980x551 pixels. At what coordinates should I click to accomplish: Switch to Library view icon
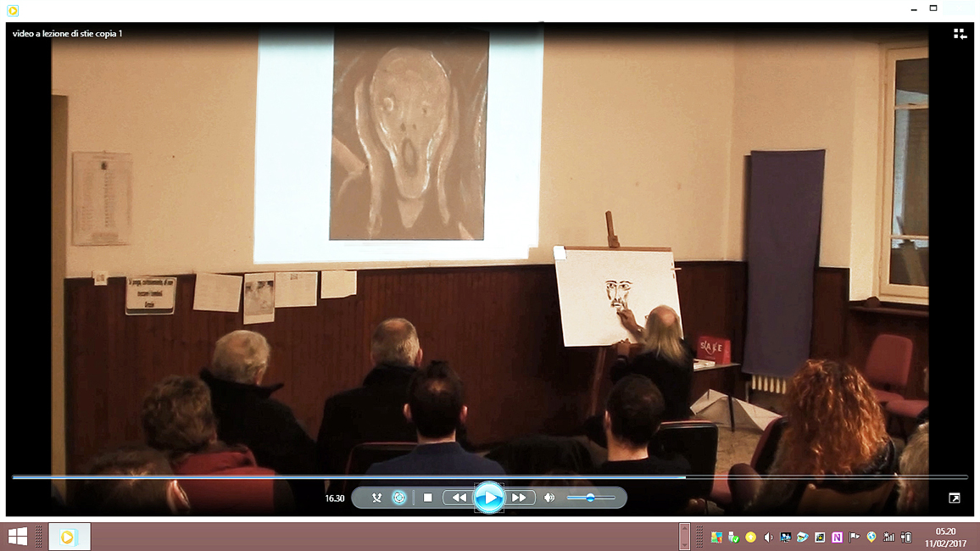click(960, 35)
